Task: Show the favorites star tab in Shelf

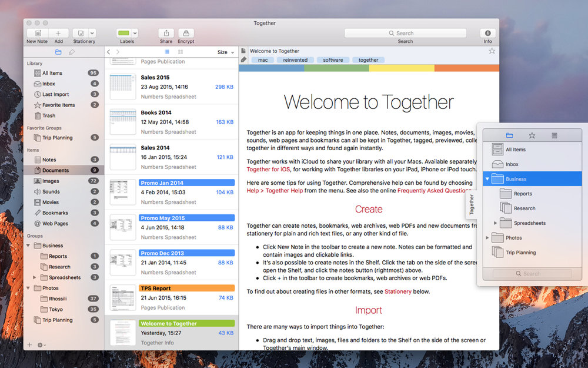Action: point(532,135)
